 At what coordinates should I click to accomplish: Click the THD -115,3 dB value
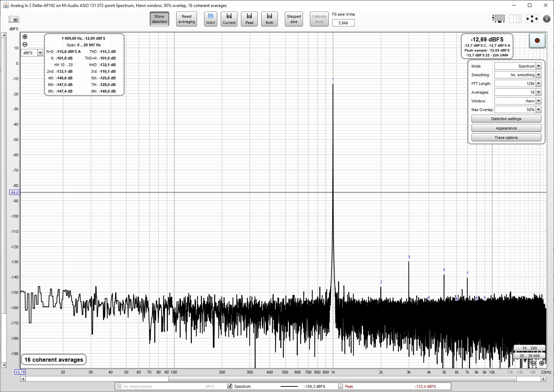click(x=107, y=52)
